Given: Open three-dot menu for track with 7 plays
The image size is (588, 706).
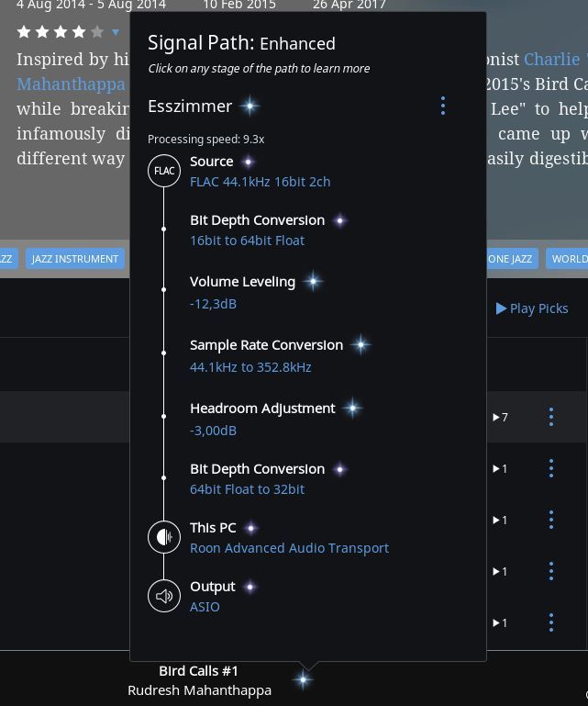Looking at the screenshot, I should pos(551,417).
